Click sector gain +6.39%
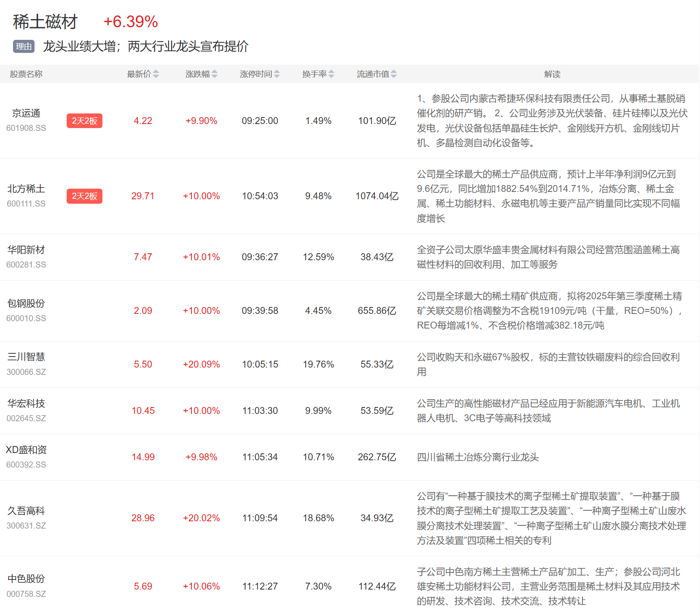 (130, 22)
